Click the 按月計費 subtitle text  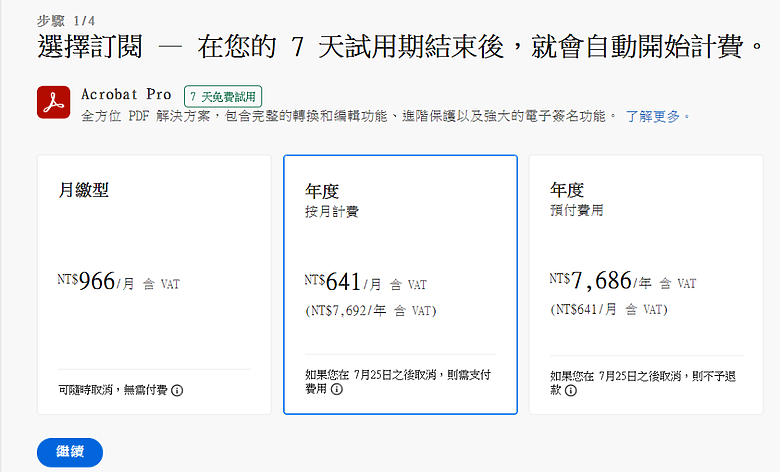pyautogui.click(x=332, y=211)
